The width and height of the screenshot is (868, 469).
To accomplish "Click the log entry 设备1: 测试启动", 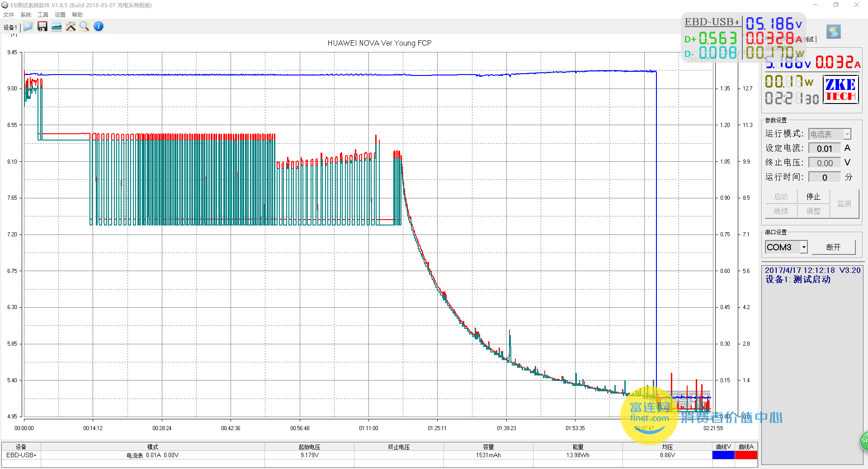I will (x=798, y=280).
